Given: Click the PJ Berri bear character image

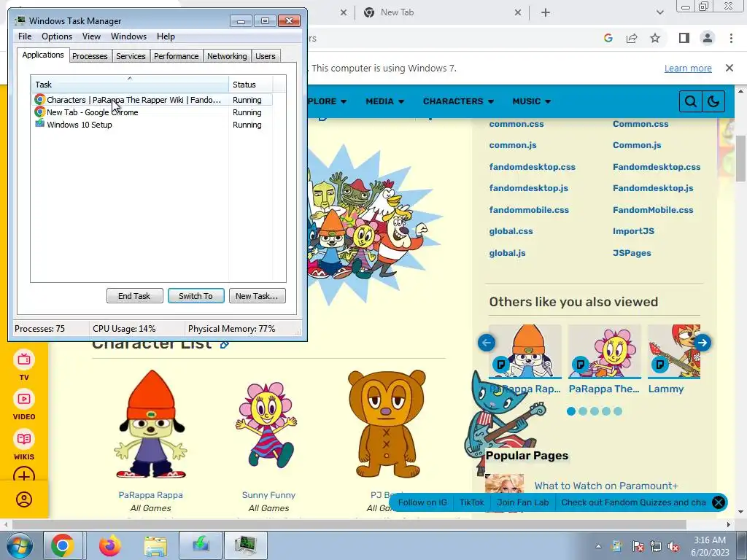Looking at the screenshot, I should click(387, 424).
